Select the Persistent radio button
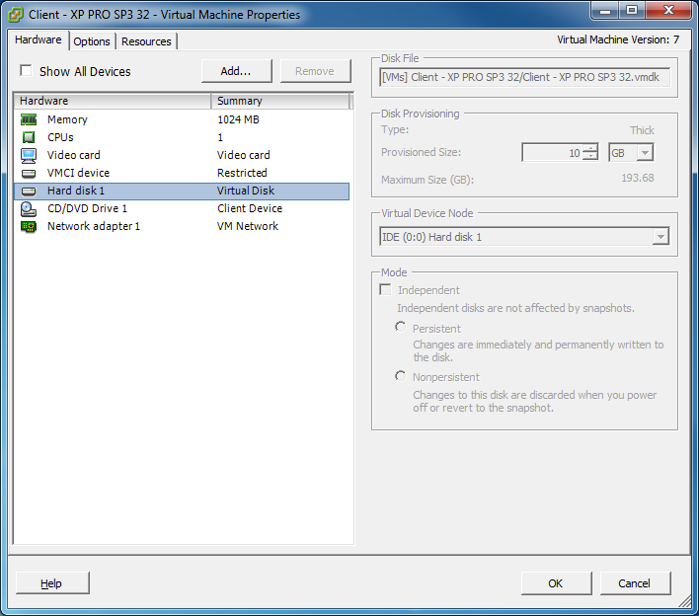This screenshot has height=616, width=699. pos(400,327)
